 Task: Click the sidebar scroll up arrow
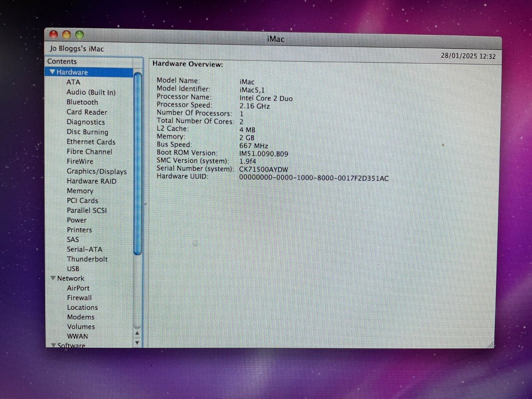pyautogui.click(x=137, y=333)
